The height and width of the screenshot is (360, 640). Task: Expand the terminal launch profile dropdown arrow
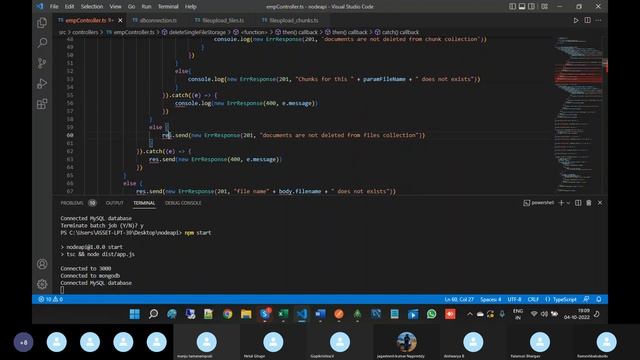(568, 203)
